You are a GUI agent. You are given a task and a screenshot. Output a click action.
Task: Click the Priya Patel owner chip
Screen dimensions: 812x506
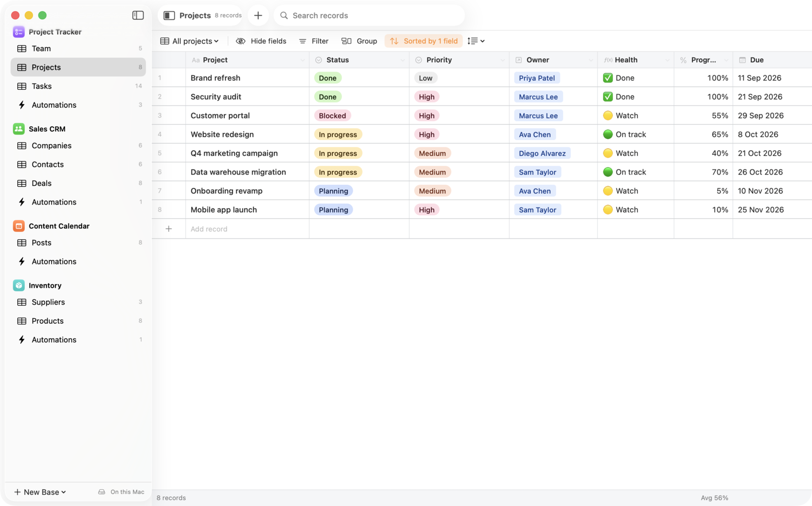537,78
